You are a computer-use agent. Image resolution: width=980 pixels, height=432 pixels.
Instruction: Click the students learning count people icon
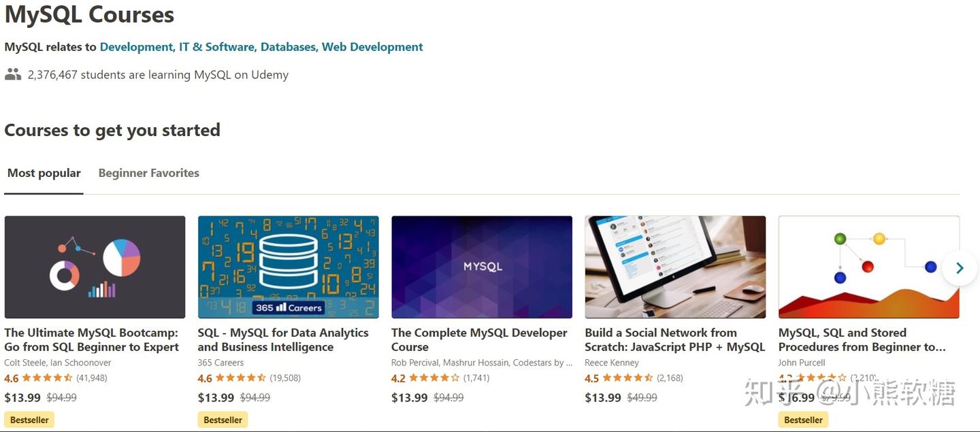12,73
